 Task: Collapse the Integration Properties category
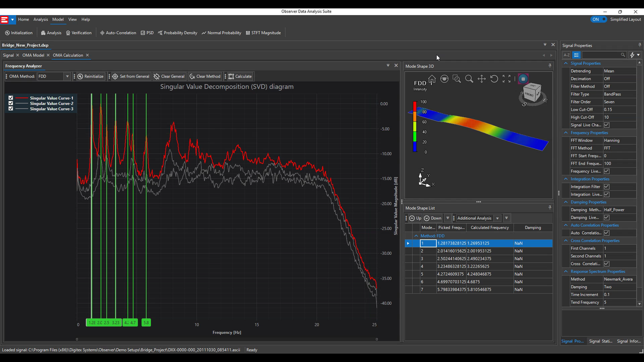[x=566, y=179]
